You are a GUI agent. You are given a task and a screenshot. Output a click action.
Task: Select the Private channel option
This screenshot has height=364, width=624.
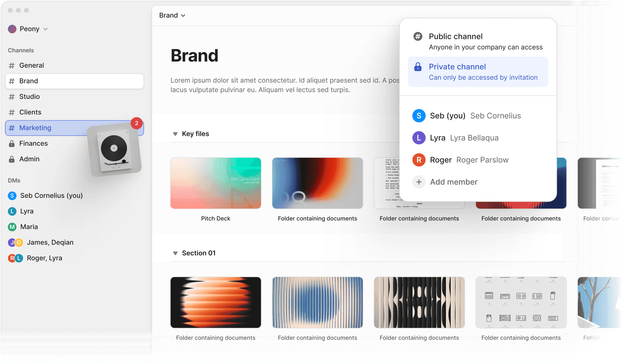[477, 72]
